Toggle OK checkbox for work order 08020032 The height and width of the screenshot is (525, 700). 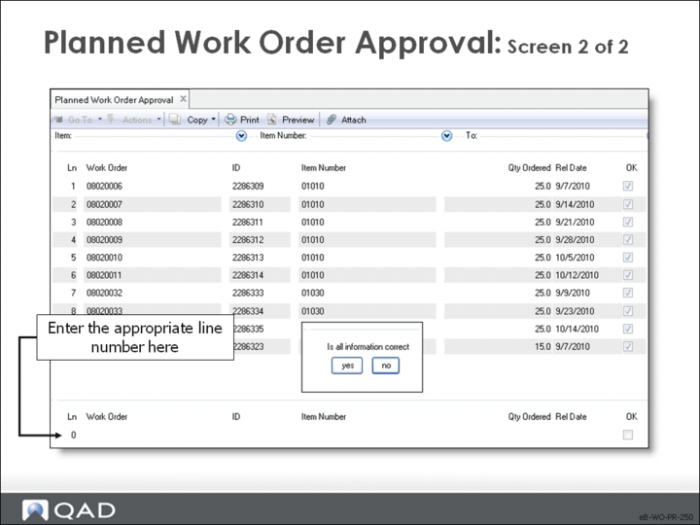click(628, 293)
